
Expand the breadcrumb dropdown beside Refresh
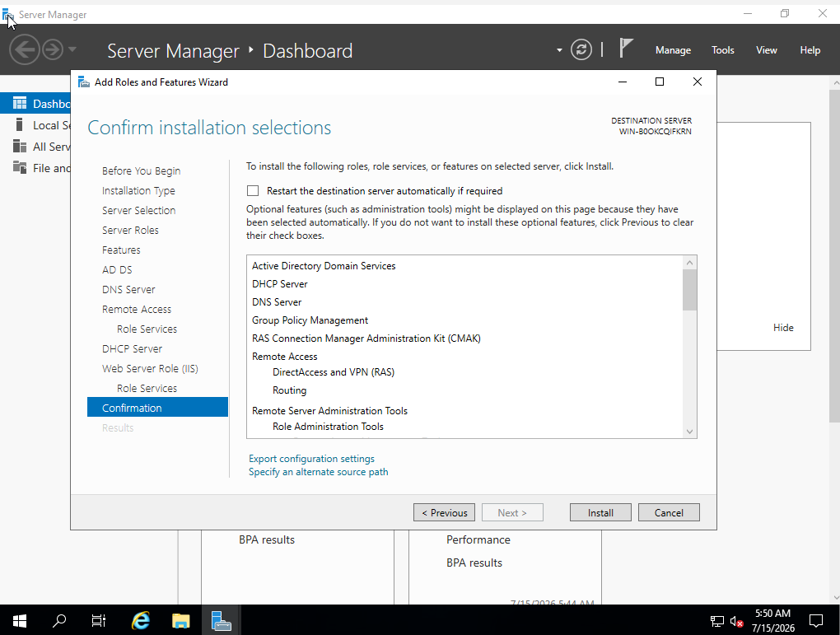(559, 50)
